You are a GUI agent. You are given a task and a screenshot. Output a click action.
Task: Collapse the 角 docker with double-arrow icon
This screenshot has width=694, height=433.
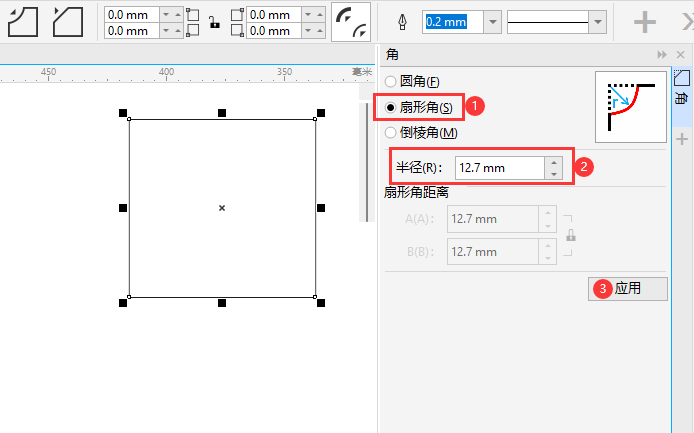[x=662, y=54]
